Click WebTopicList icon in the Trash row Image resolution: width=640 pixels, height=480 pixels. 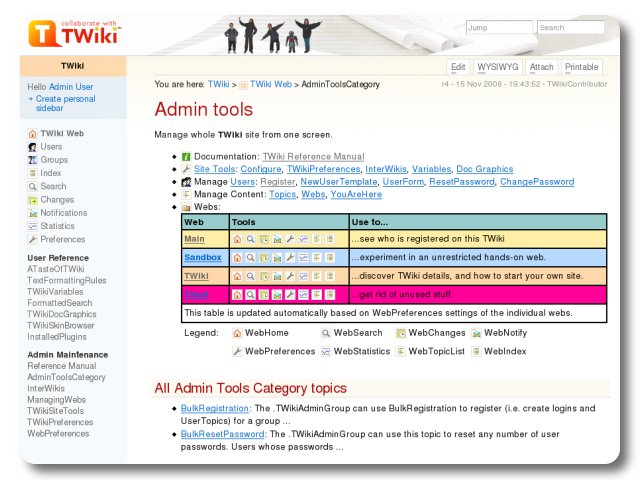316,295
